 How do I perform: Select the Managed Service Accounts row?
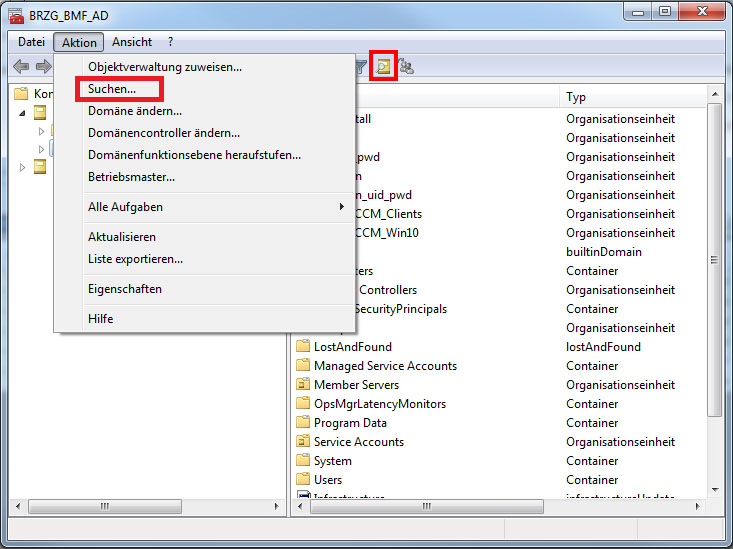pos(385,366)
